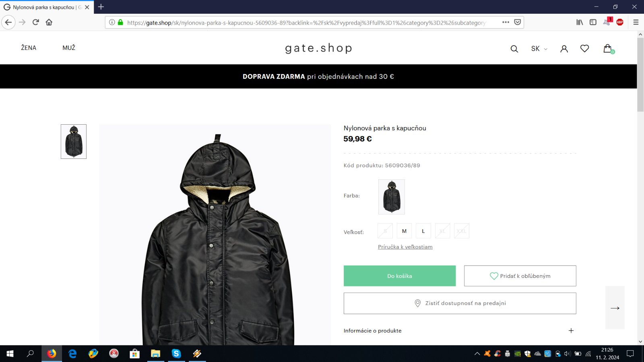The image size is (644, 362).
Task: Select size M
Action: tap(404, 231)
